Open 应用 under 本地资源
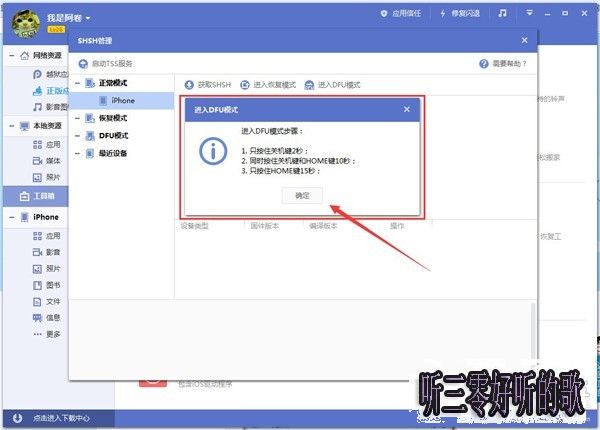The image size is (600, 430). (x=47, y=145)
